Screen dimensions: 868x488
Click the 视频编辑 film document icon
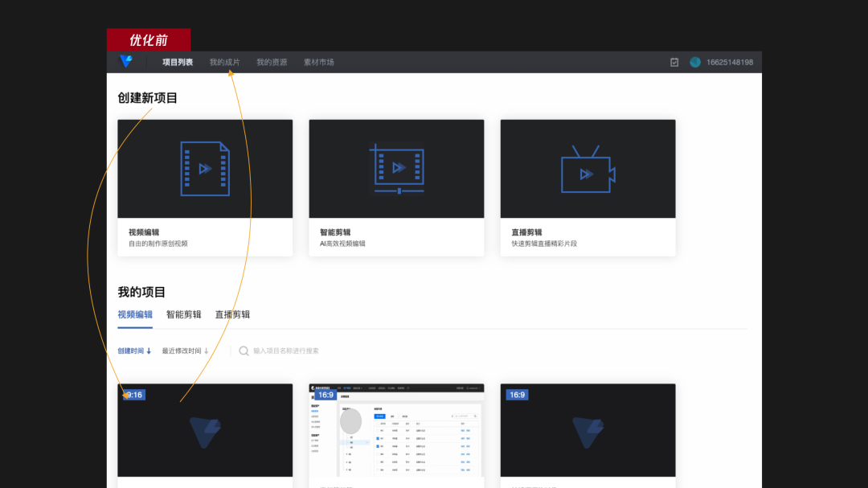click(205, 168)
